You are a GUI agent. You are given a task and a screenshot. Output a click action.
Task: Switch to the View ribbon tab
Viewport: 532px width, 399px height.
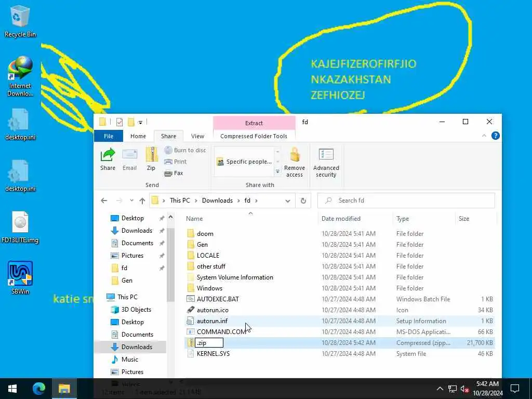click(x=197, y=136)
